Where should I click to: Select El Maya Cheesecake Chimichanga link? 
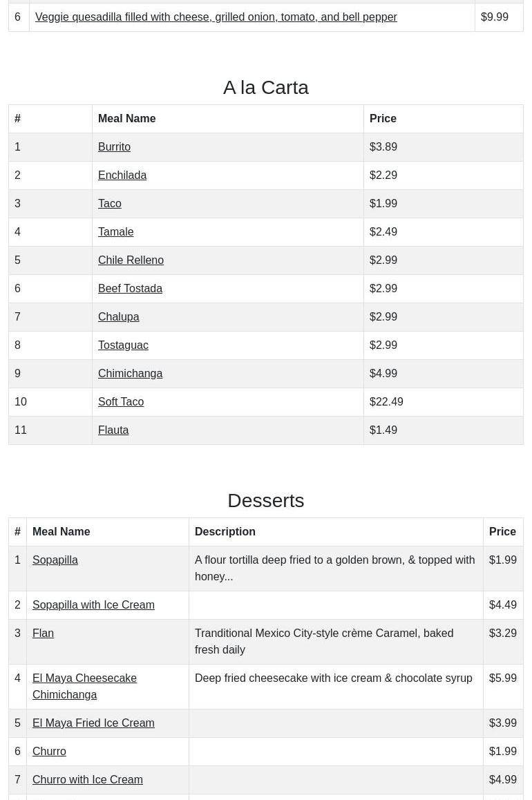[84, 686]
